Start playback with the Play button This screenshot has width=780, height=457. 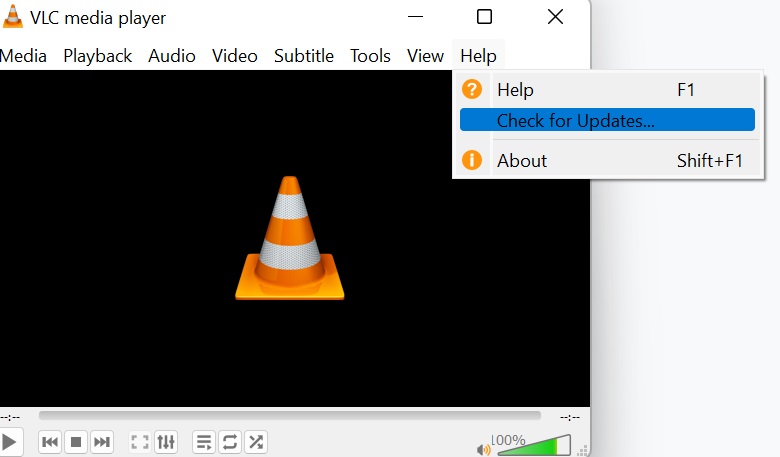click(9, 442)
